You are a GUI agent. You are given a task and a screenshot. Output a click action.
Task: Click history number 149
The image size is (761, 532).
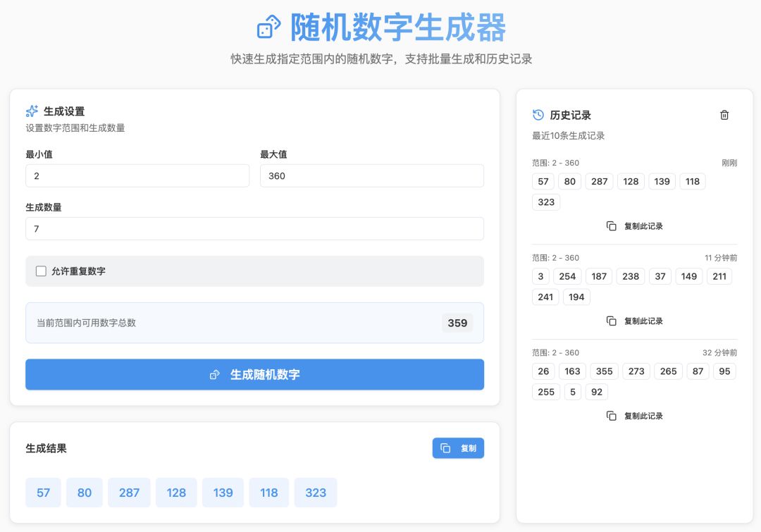click(x=688, y=276)
